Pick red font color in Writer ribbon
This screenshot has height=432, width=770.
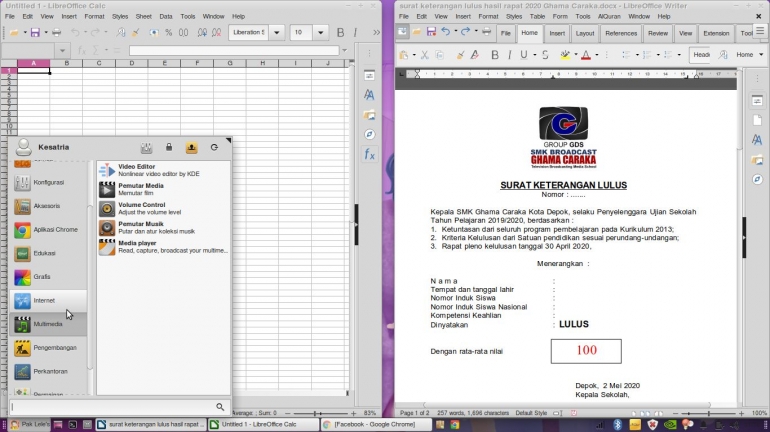[x=585, y=54]
